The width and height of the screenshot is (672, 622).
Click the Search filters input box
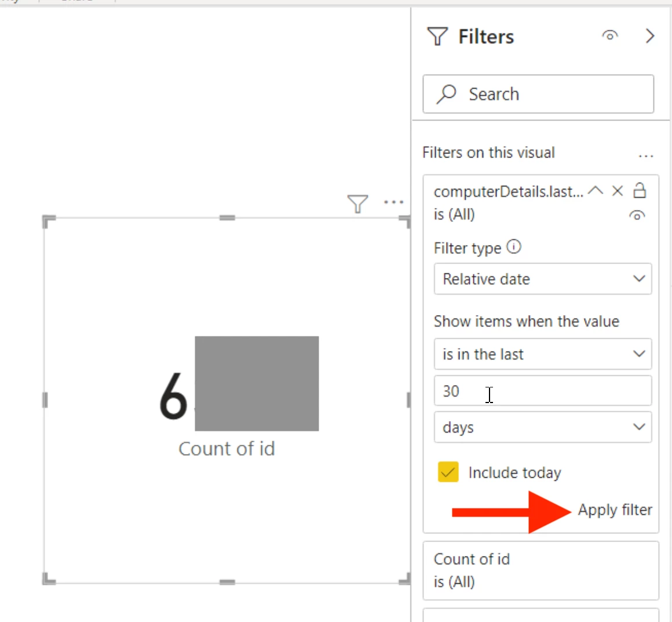pos(538,94)
